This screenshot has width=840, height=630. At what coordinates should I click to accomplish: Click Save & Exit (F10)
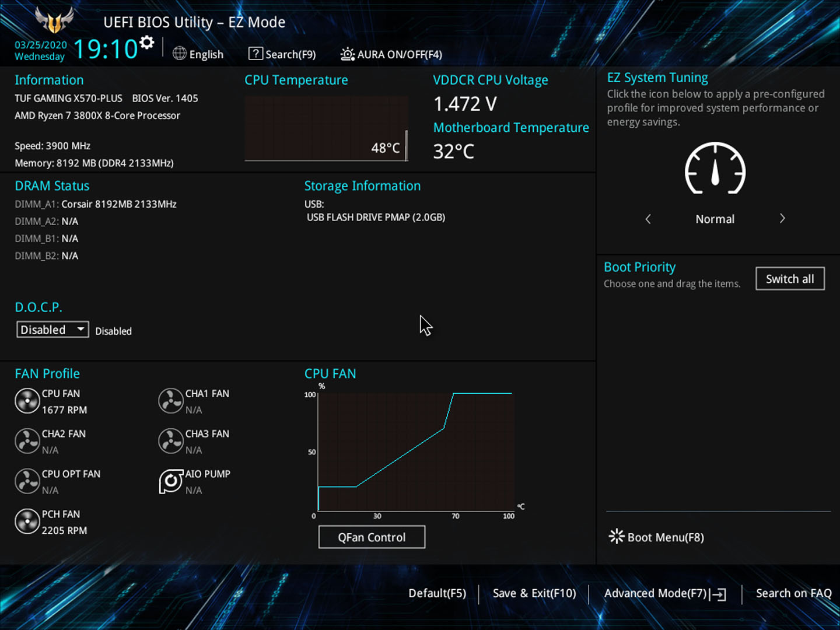(x=534, y=594)
